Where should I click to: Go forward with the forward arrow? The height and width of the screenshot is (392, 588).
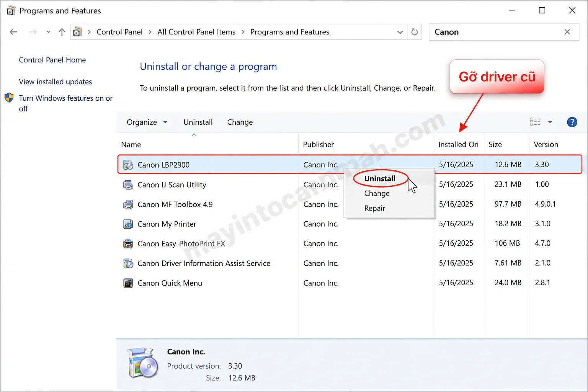point(33,32)
